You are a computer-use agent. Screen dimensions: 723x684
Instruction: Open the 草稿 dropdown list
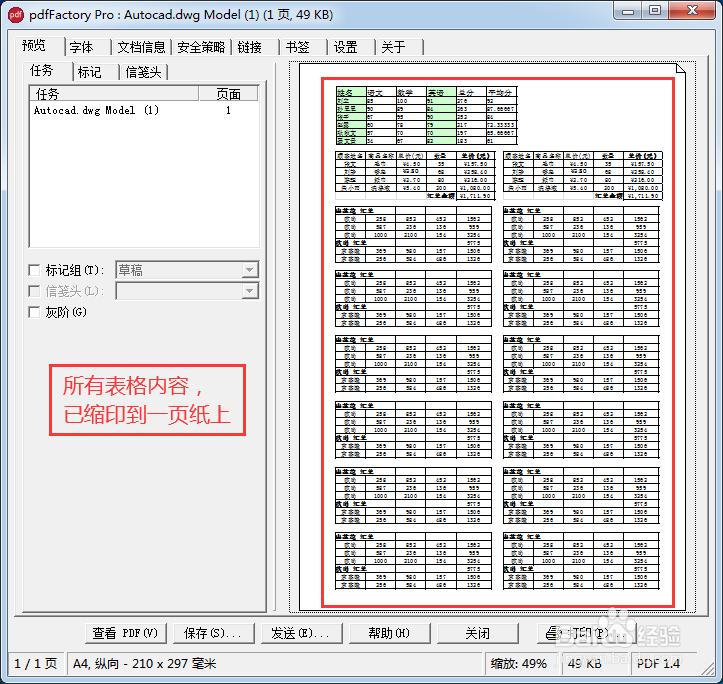(249, 270)
